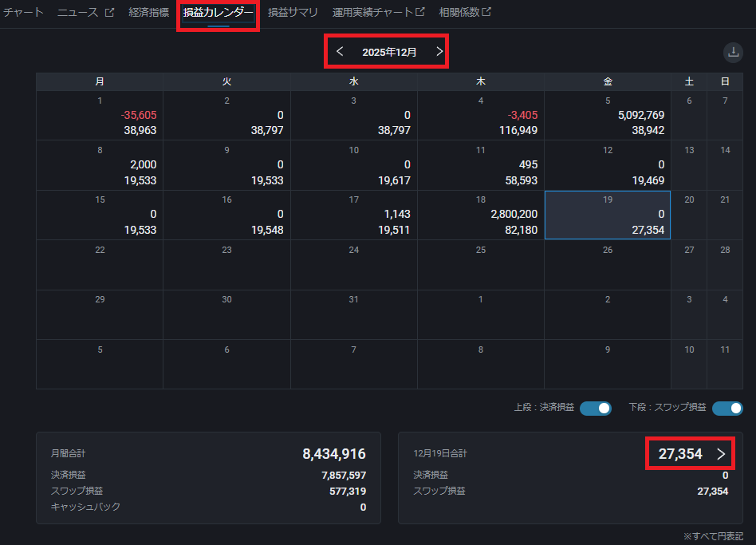Select December 5 cell showing 5,092,769
756x545 pixels.
[608, 116]
